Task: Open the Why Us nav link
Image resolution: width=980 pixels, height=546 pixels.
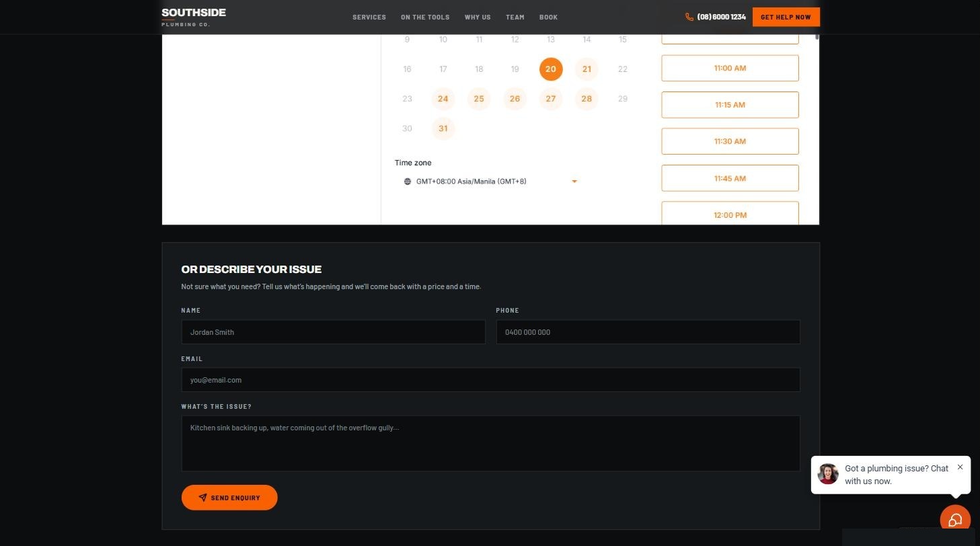Action: (x=478, y=17)
